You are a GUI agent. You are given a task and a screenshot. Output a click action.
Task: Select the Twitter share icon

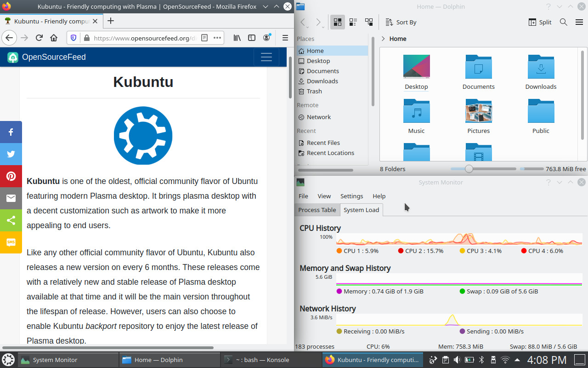(x=11, y=154)
